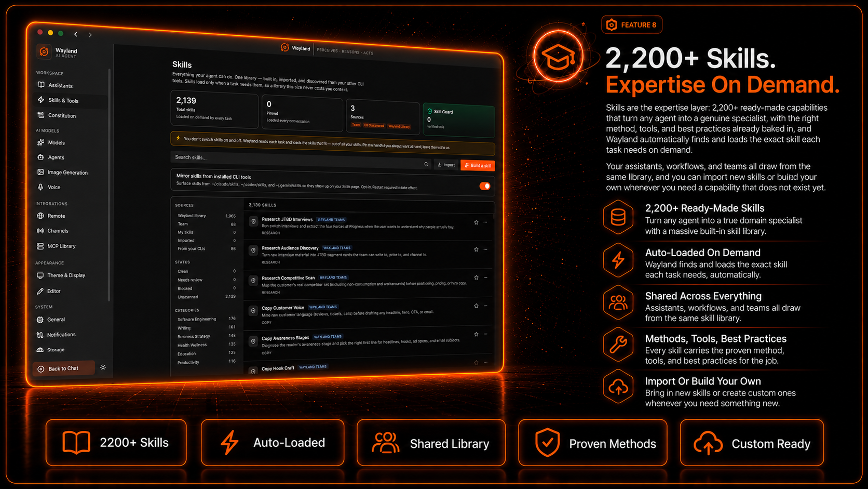Screen dimensions: 868x489
Task: Click the Skill Guard verified safe card
Action: pyautogui.click(x=459, y=120)
